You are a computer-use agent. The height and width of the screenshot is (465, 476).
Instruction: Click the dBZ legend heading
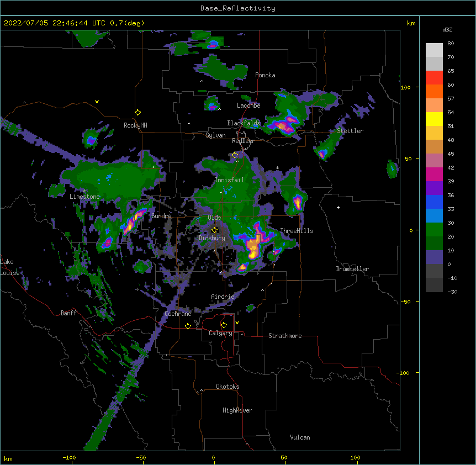tap(447, 29)
